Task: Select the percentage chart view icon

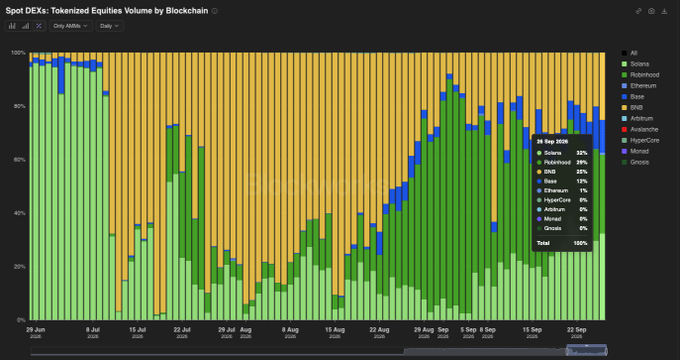Action: tap(39, 26)
